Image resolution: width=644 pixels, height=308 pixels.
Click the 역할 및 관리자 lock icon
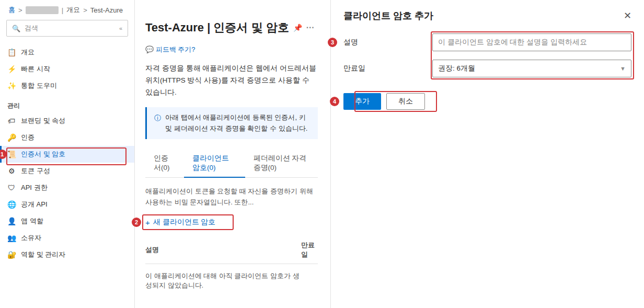point(11,255)
